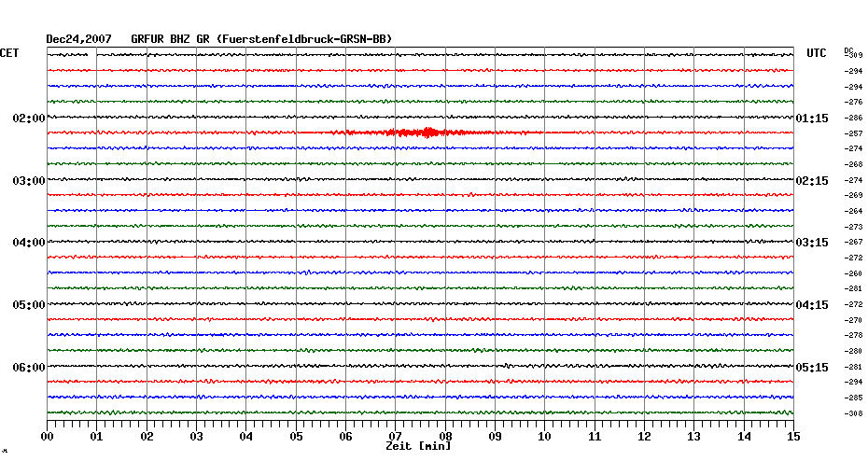Click DC offset value -309

tap(854, 55)
